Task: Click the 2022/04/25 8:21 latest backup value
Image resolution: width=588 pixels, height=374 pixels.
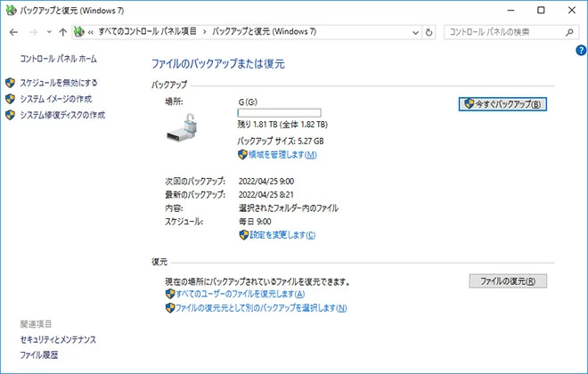Action: 266,195
